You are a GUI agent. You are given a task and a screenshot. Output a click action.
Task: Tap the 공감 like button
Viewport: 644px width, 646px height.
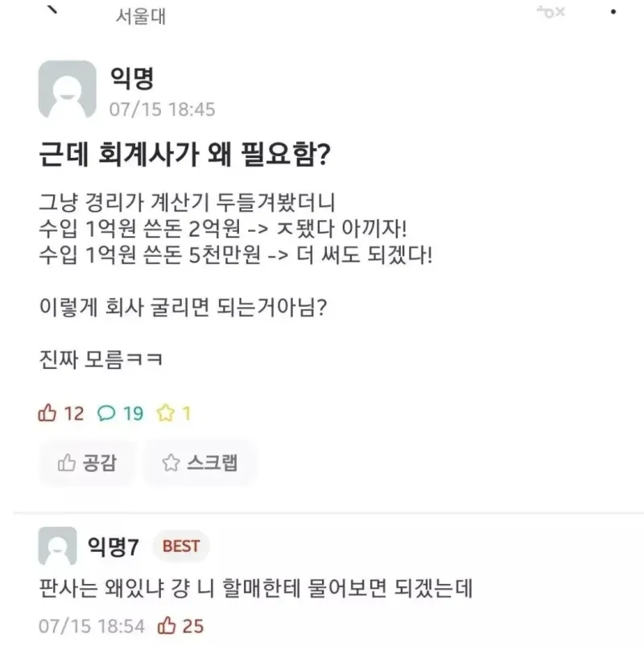point(87,462)
